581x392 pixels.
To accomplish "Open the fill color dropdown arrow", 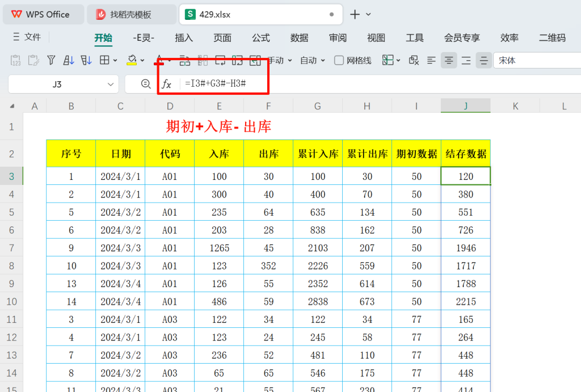I will coord(142,60).
